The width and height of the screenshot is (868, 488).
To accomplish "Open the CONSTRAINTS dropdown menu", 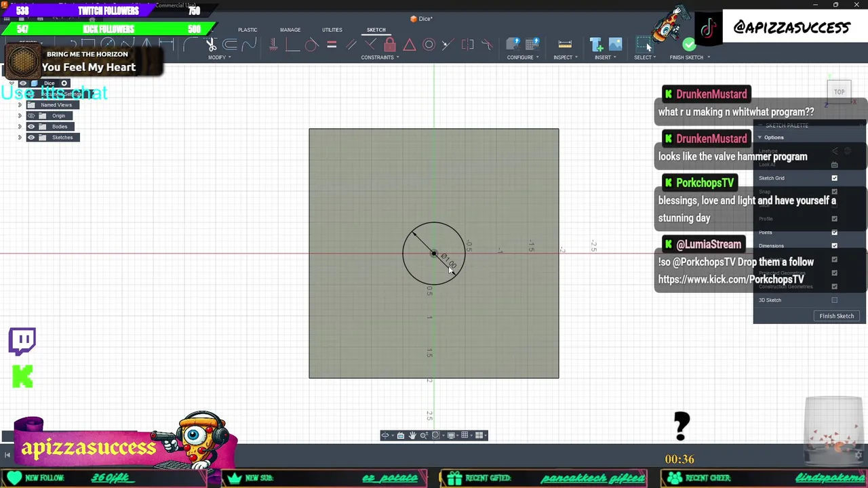I will point(380,58).
